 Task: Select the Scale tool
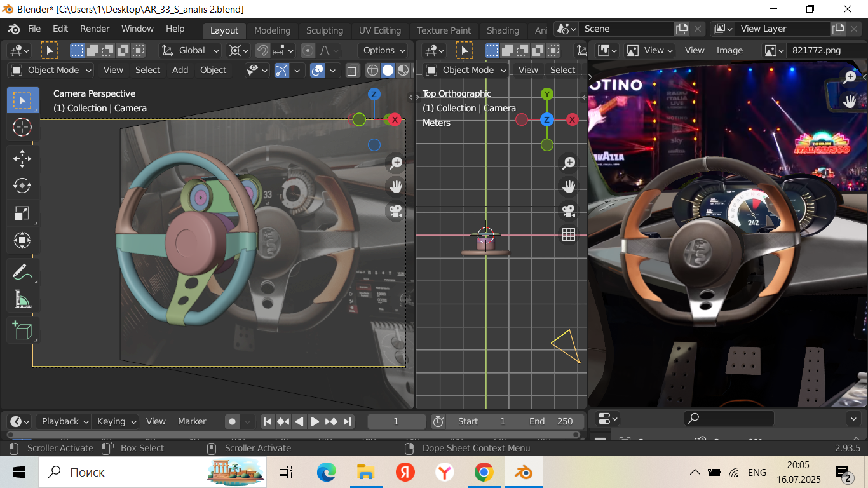(x=22, y=213)
